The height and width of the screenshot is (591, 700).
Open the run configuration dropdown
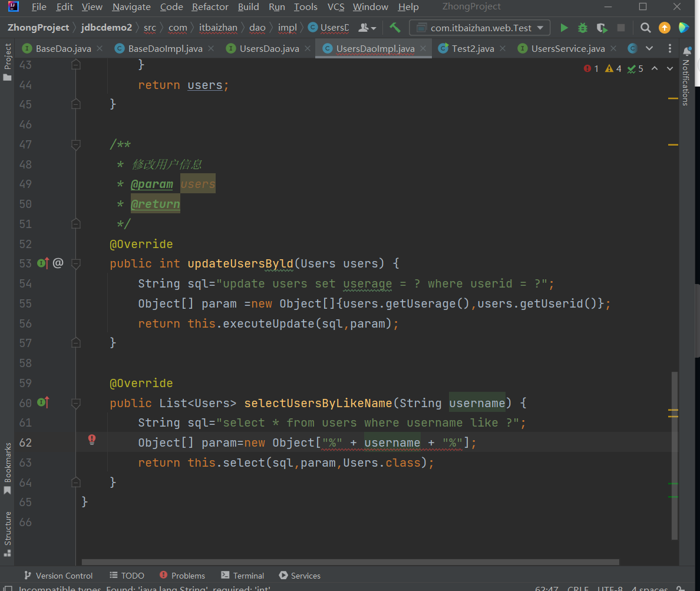click(480, 28)
